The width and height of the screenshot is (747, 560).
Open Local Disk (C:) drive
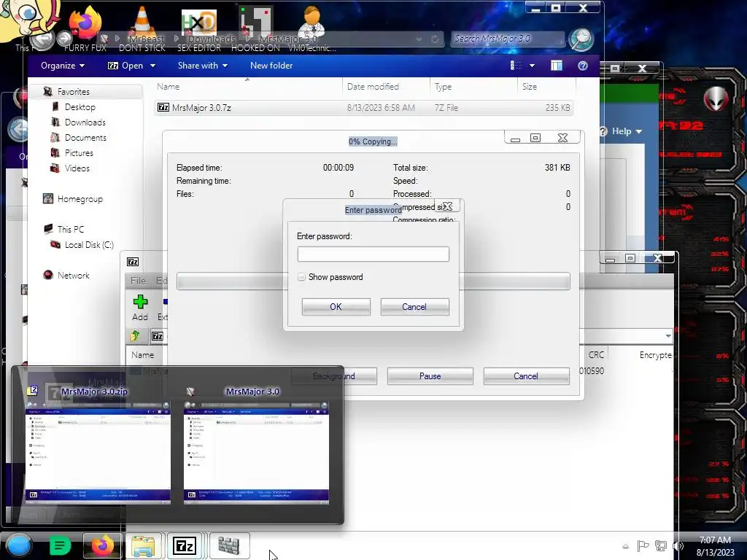[x=88, y=245]
